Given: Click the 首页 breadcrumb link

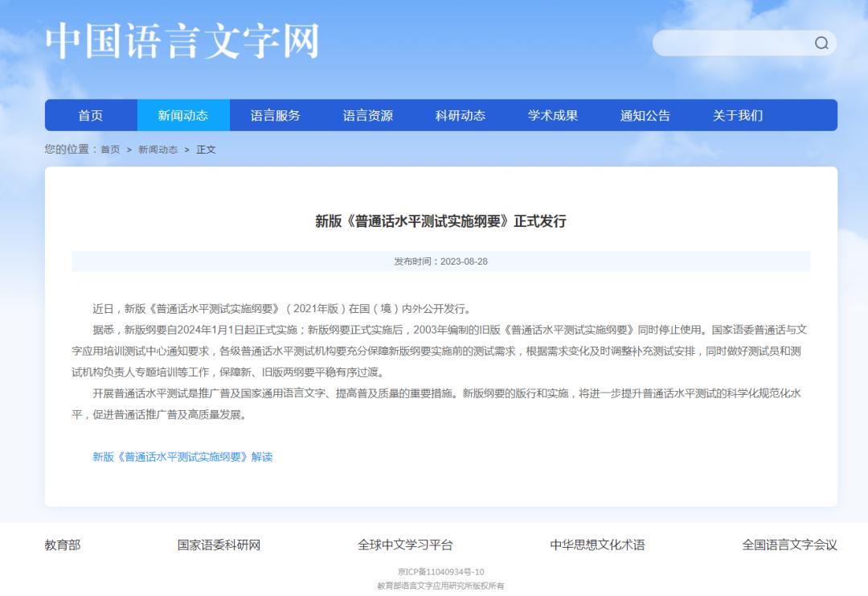Looking at the screenshot, I should [x=110, y=150].
